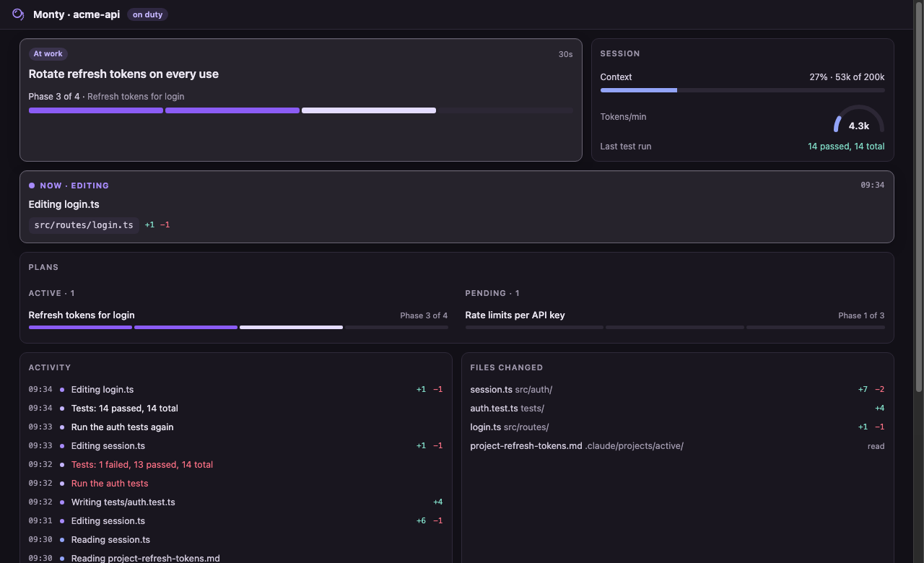Screen dimensions: 924x563
Task: Open login.ts in the Files Changed list
Action: click(677, 427)
